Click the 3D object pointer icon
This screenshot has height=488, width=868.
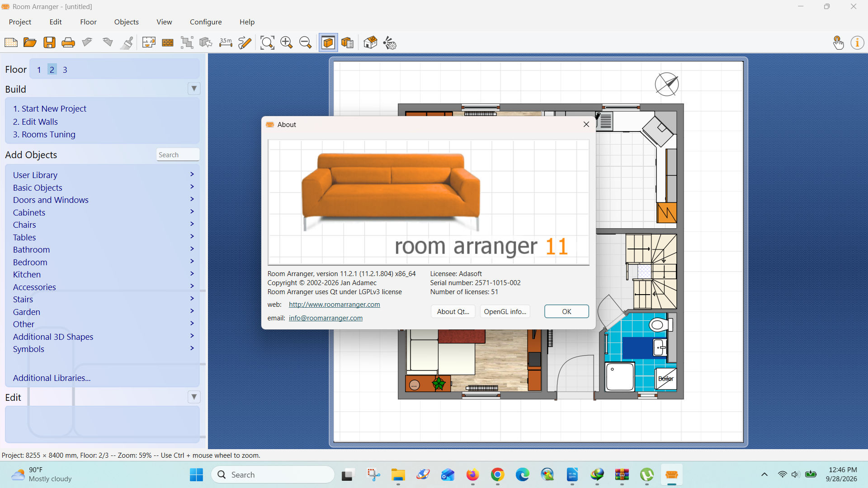pos(206,43)
